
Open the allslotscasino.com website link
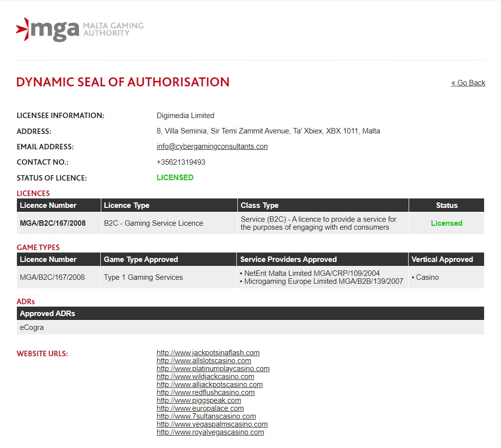pyautogui.click(x=204, y=361)
